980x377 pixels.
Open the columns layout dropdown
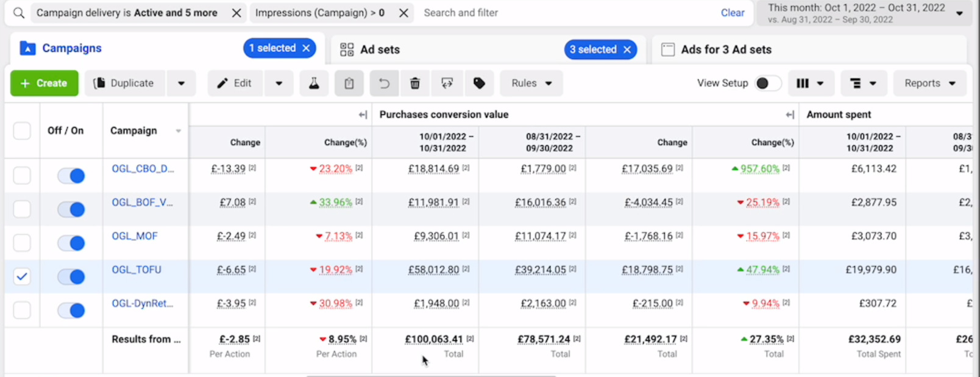pos(811,83)
